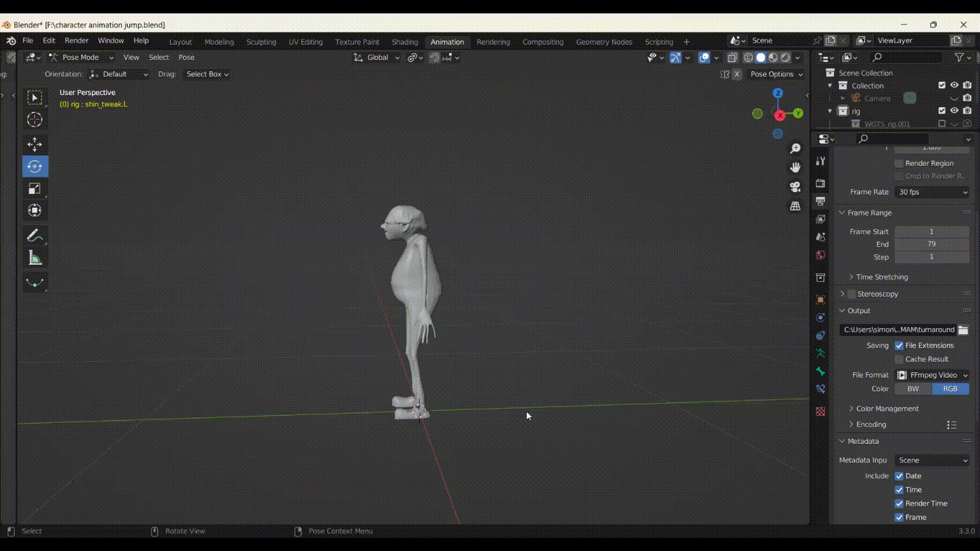The width and height of the screenshot is (980, 551).
Task: Select the Rotate tool
Action: tap(35, 166)
